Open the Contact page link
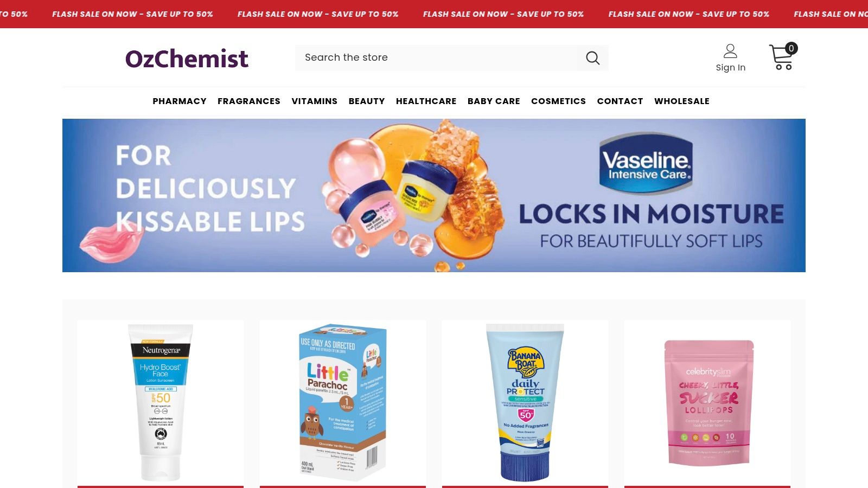 [620, 101]
